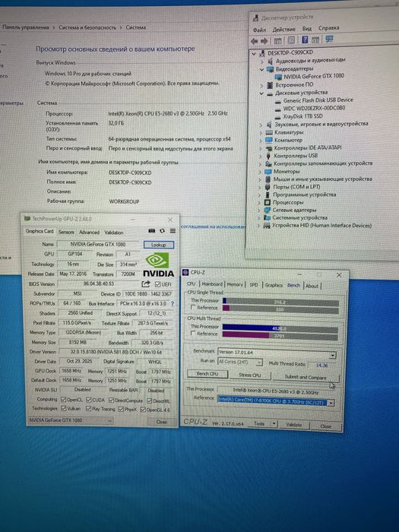Image resolution: width=399 pixels, height=532 pixels.
Task: Switch to the Advanced tab in GPU-Z
Action: tap(89, 233)
